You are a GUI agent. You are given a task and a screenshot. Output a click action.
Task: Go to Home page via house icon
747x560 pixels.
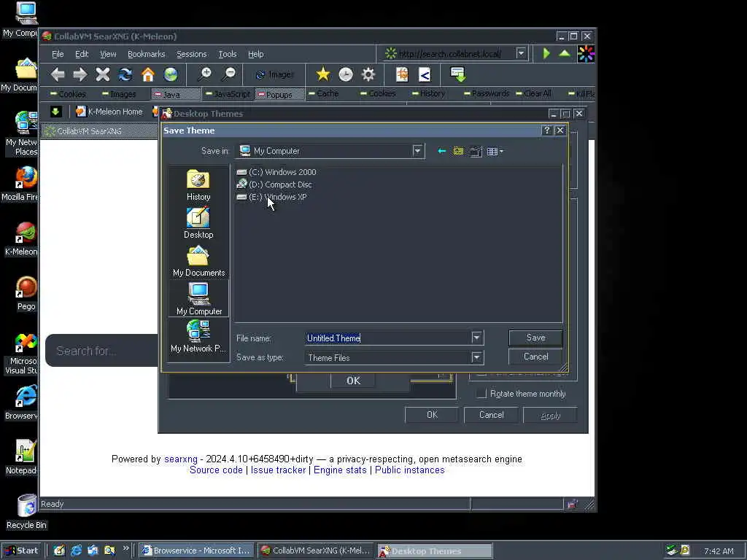[148, 74]
